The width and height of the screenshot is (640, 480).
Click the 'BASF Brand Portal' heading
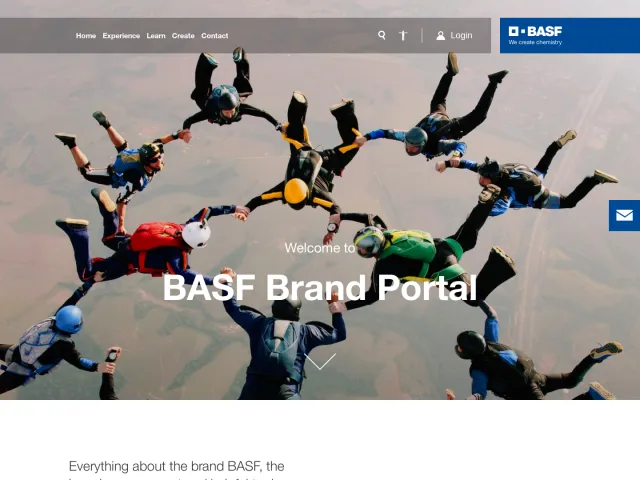click(320, 288)
